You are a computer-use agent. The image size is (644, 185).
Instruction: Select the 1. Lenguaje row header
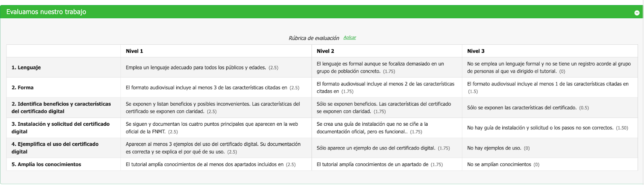pos(64,67)
